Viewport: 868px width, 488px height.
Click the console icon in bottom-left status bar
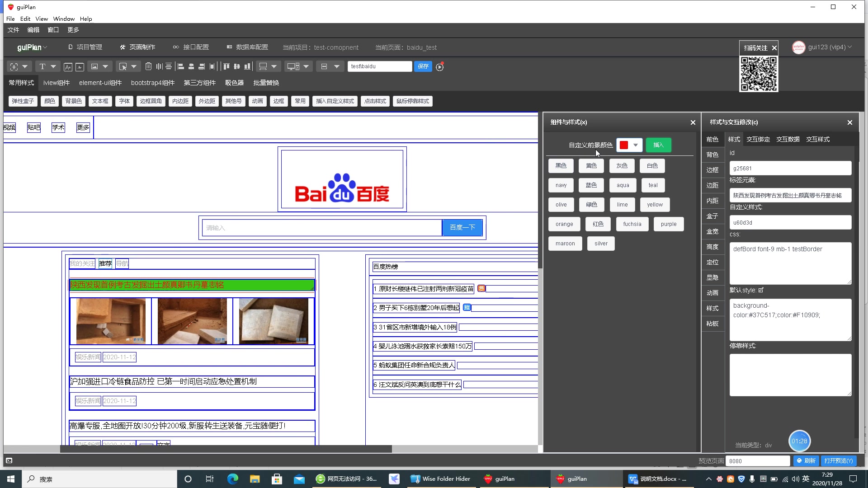click(9, 461)
